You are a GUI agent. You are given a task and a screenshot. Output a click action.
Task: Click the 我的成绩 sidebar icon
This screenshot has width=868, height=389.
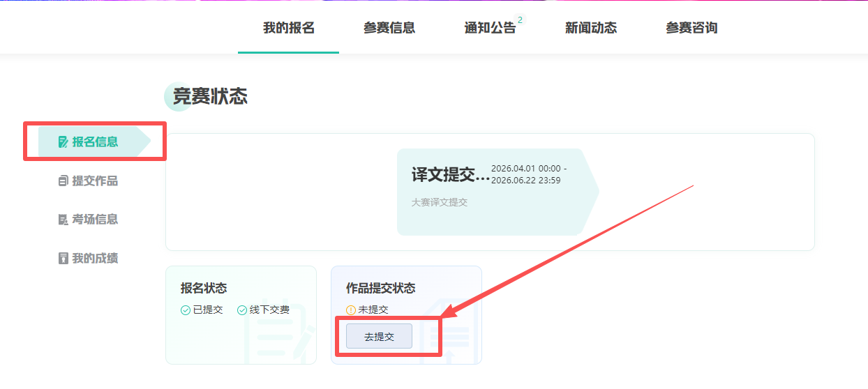coord(63,259)
